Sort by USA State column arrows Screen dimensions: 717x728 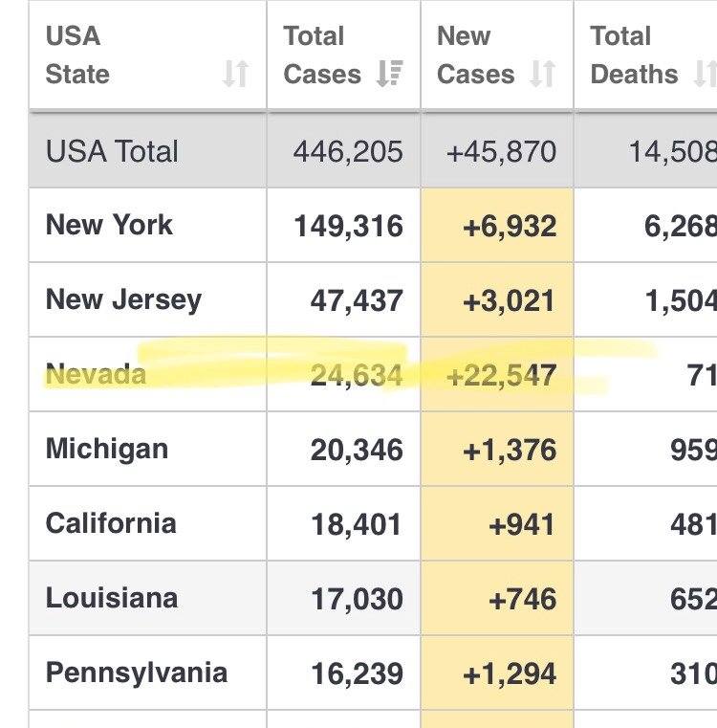point(236,74)
